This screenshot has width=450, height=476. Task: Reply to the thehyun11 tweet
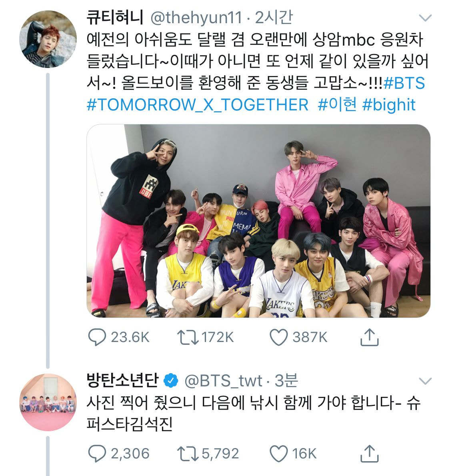(x=97, y=337)
